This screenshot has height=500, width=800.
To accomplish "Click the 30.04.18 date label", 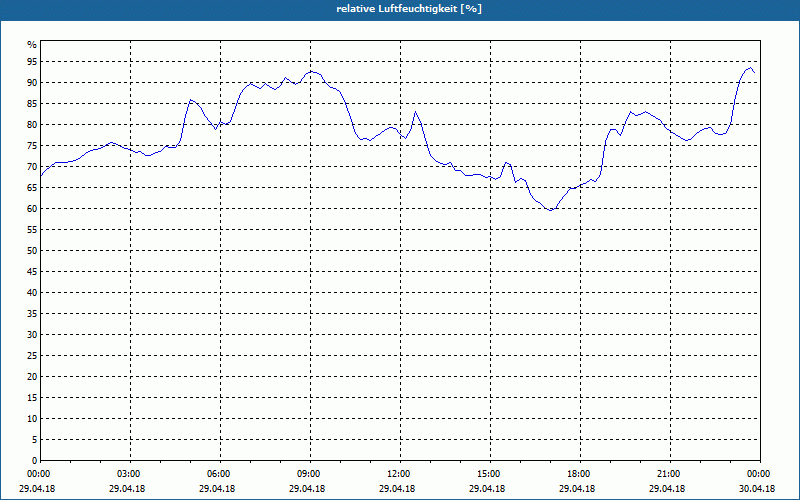I will (x=757, y=488).
